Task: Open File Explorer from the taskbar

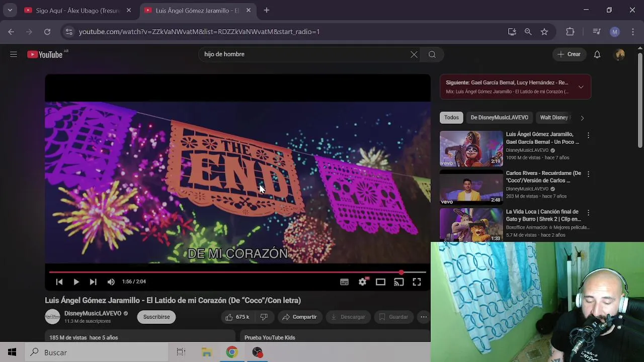Action: click(207, 352)
